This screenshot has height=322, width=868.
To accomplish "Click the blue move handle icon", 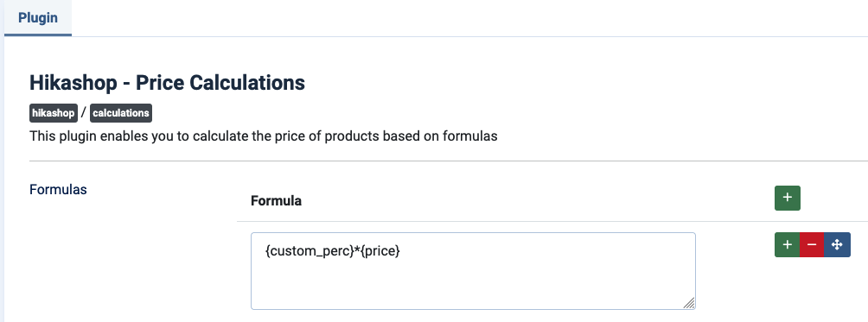I will [837, 244].
